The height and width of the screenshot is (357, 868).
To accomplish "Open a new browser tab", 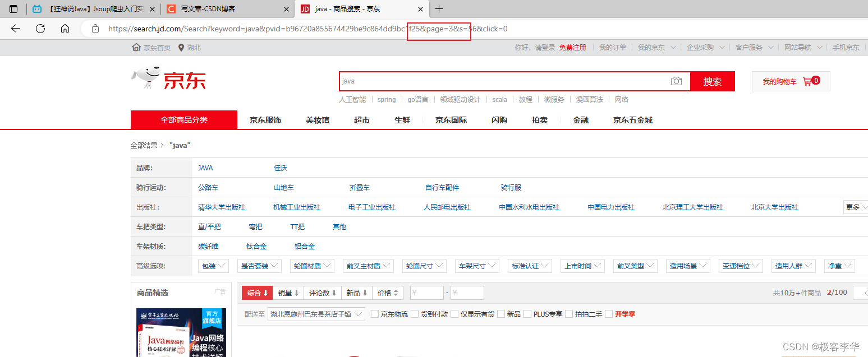I will (439, 9).
